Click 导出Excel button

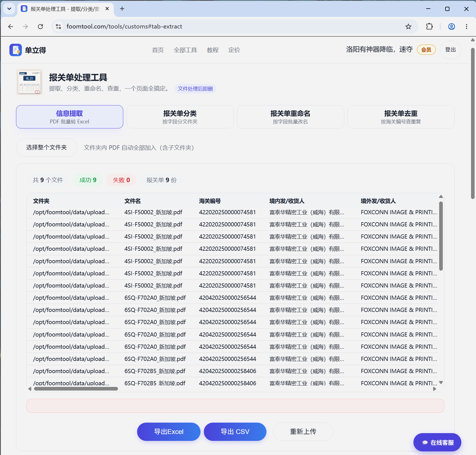coord(169,432)
